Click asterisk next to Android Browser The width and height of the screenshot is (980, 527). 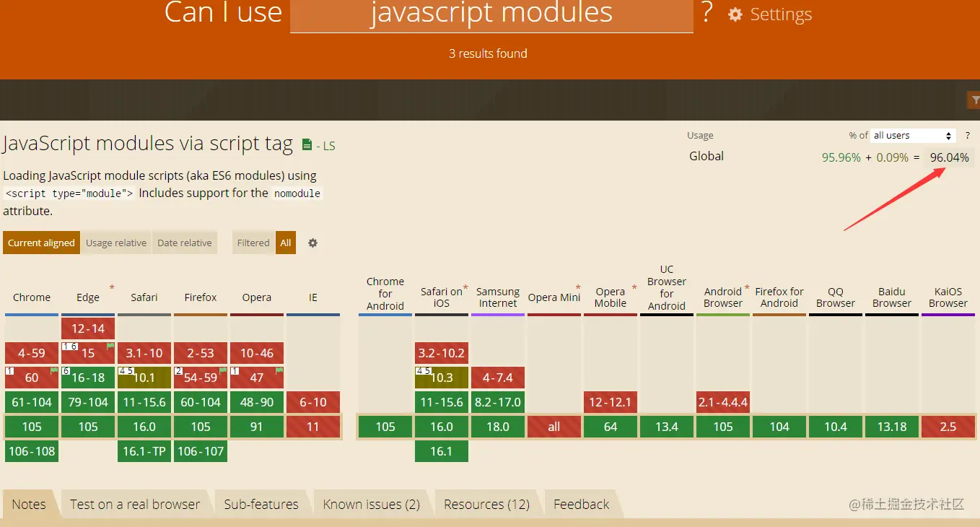747,289
